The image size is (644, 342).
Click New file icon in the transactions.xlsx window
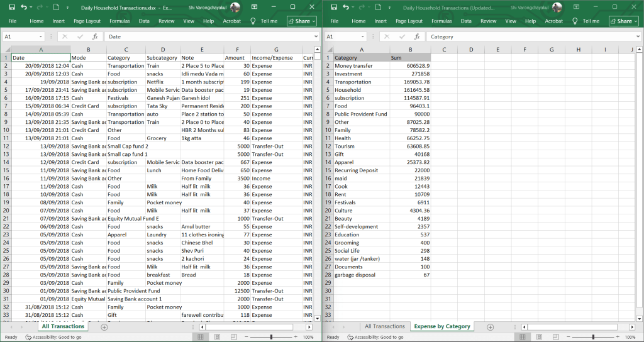(55, 7)
